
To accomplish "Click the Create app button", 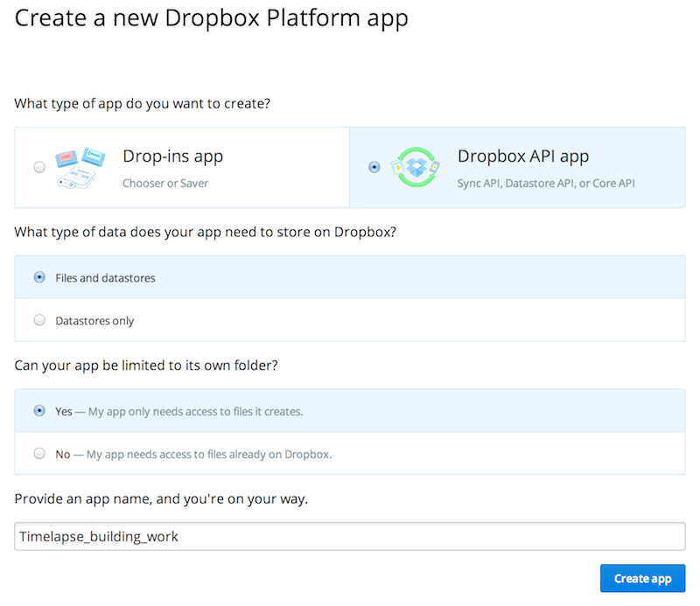I will click(642, 578).
